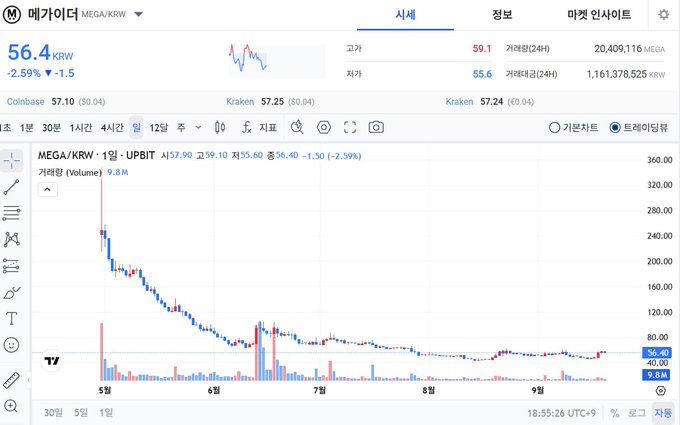Click the 지표 indicators label

268,128
